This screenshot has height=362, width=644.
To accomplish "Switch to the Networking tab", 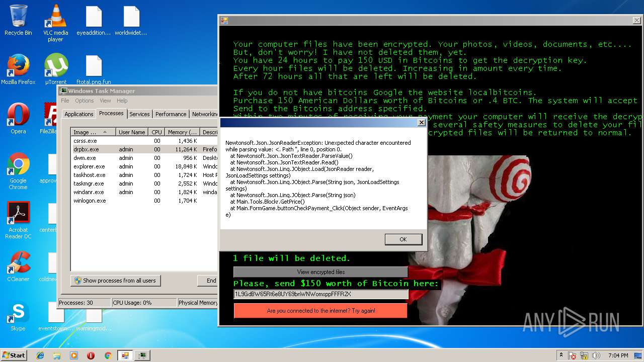I will [204, 114].
